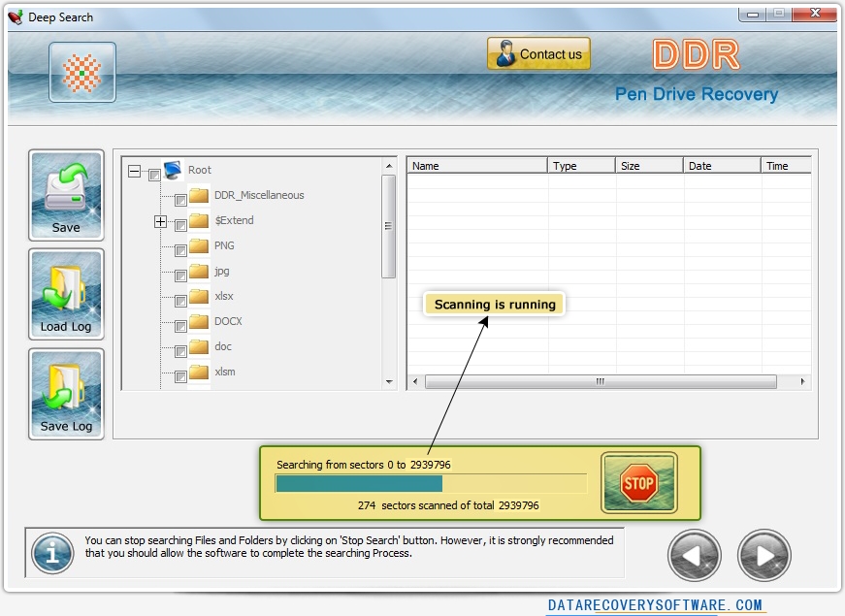This screenshot has width=845, height=616.
Task: Click the Save Log button
Action: tap(66, 394)
